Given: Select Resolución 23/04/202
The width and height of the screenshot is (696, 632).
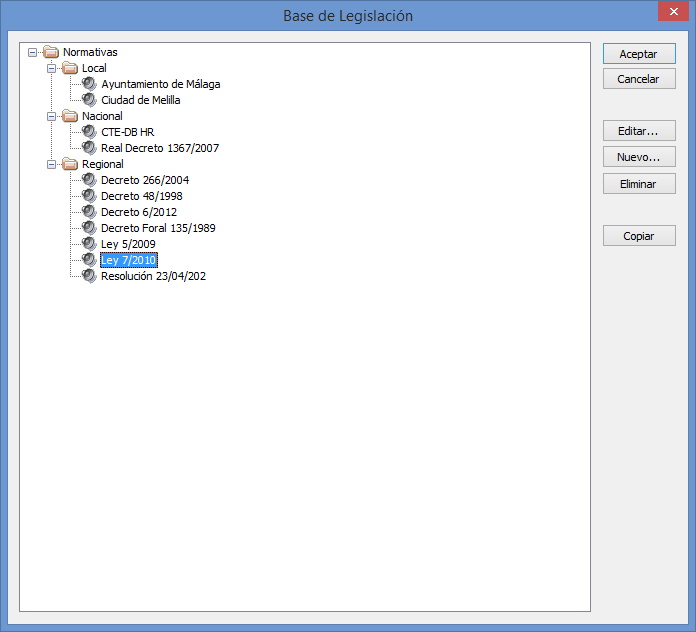Looking at the screenshot, I should coord(154,276).
